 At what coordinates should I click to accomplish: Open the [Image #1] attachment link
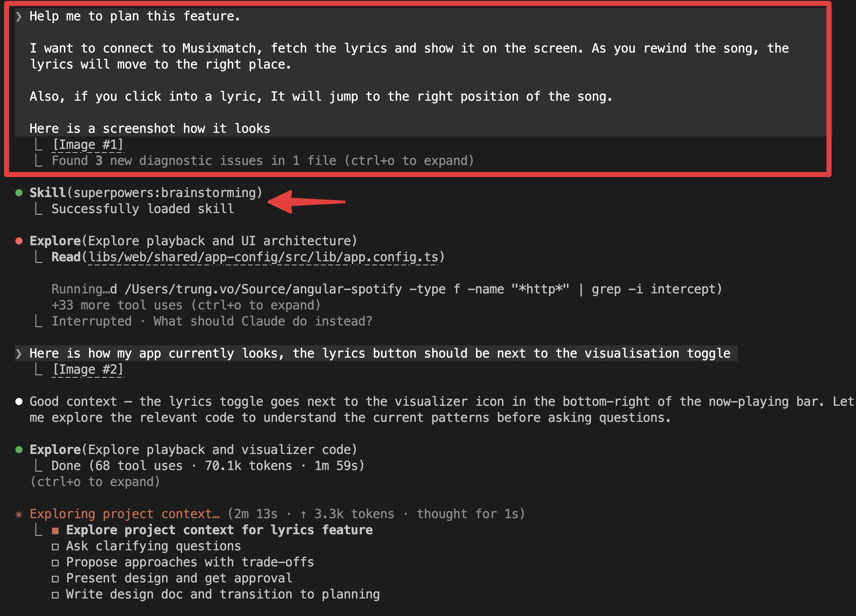coord(88,145)
